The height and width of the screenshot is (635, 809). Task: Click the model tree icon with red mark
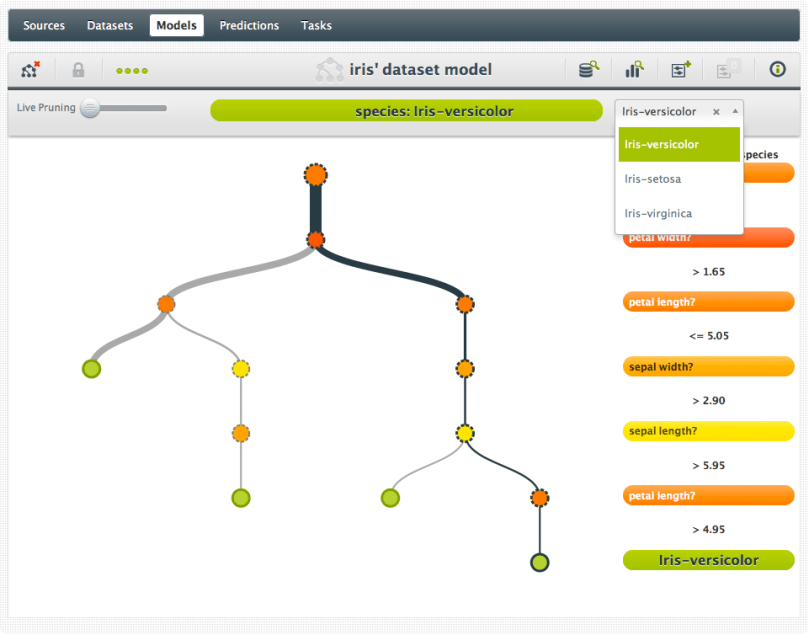point(31,70)
